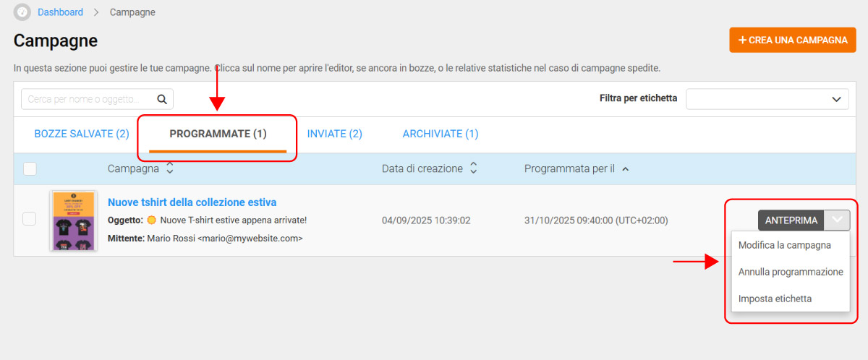The image size is (868, 360).
Task: Select the Archiviate tab
Action: point(440,134)
